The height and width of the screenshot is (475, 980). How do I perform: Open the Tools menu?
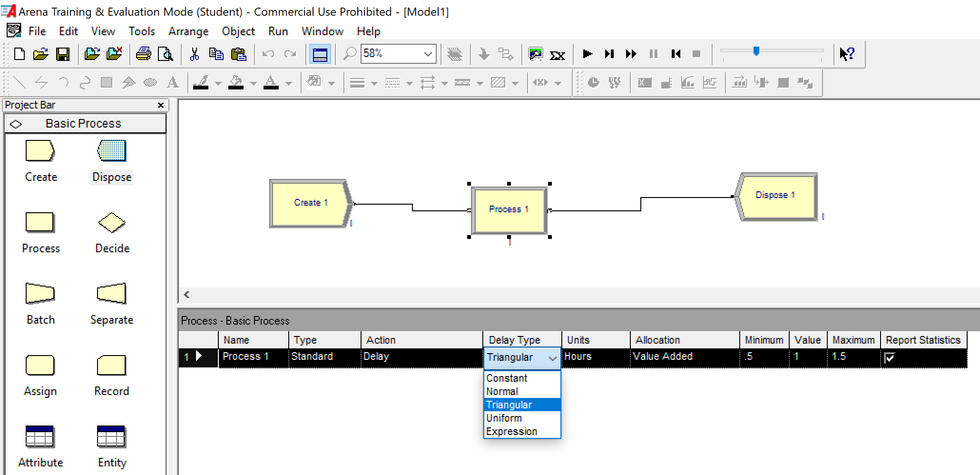142,31
